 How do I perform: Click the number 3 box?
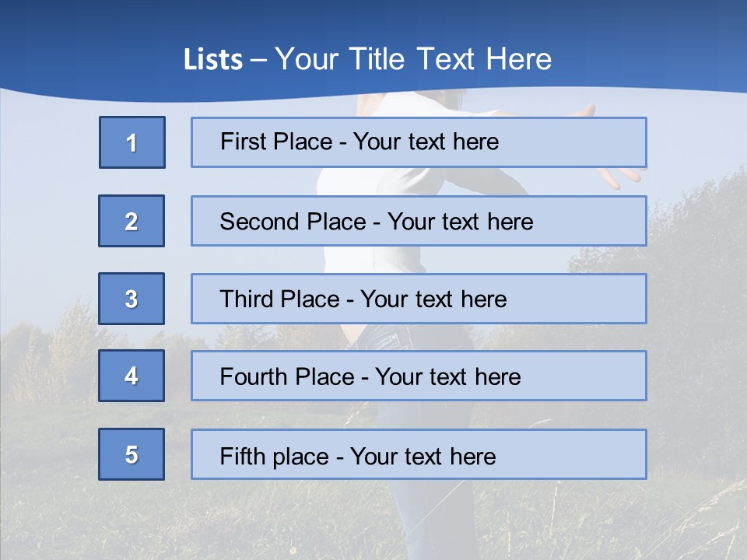coord(132,299)
